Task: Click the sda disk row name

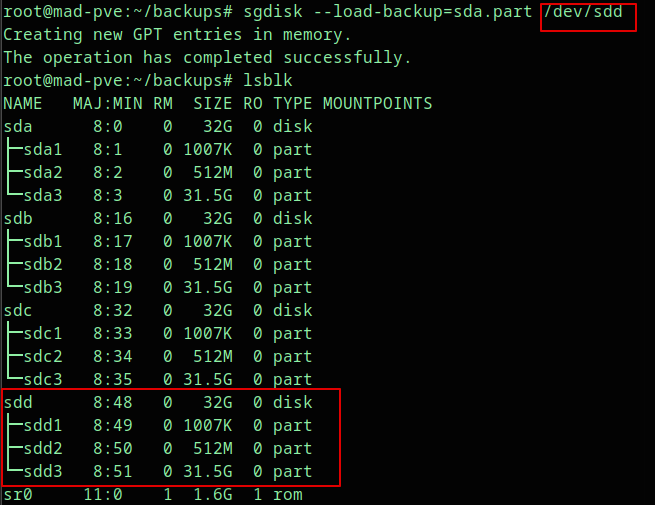Action: (x=18, y=127)
